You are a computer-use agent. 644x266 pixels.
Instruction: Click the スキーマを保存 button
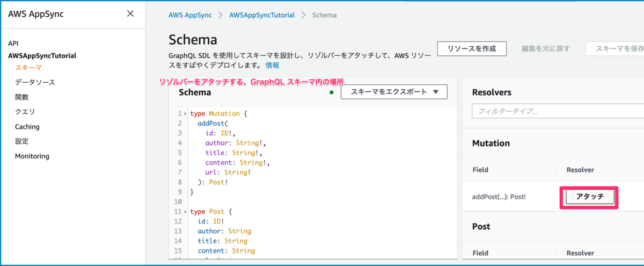pos(616,48)
